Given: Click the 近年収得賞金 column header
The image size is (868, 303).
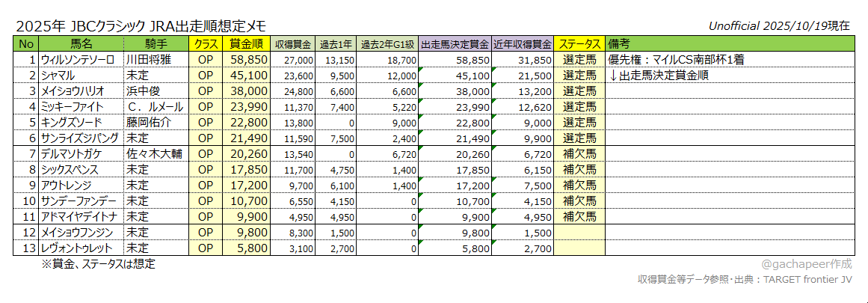Looking at the screenshot, I should point(523,43).
